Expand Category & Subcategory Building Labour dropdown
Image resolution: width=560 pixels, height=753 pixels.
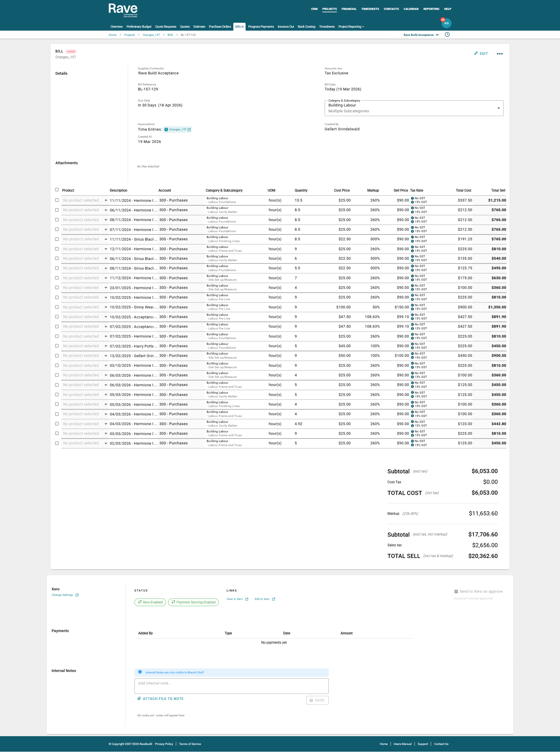[498, 108]
